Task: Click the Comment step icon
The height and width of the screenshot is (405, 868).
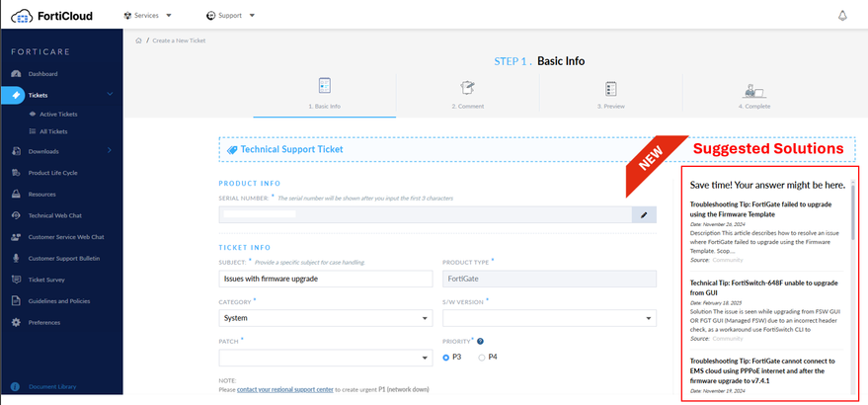Action: pos(468,87)
